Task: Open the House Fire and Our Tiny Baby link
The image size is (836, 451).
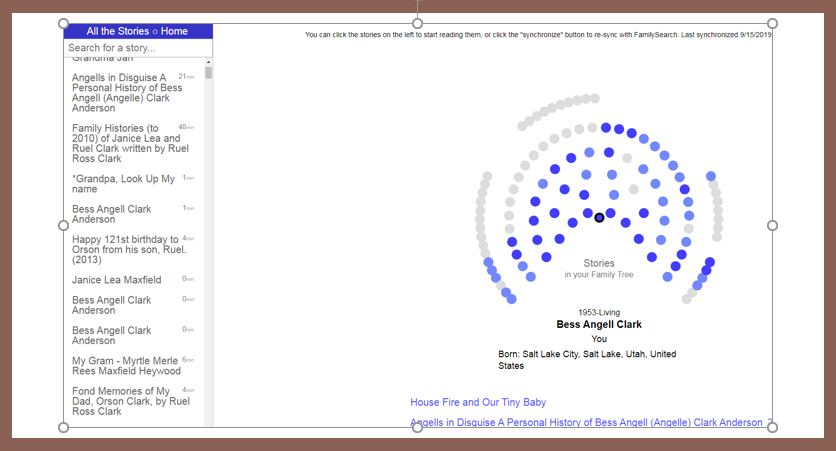Action: (478, 402)
